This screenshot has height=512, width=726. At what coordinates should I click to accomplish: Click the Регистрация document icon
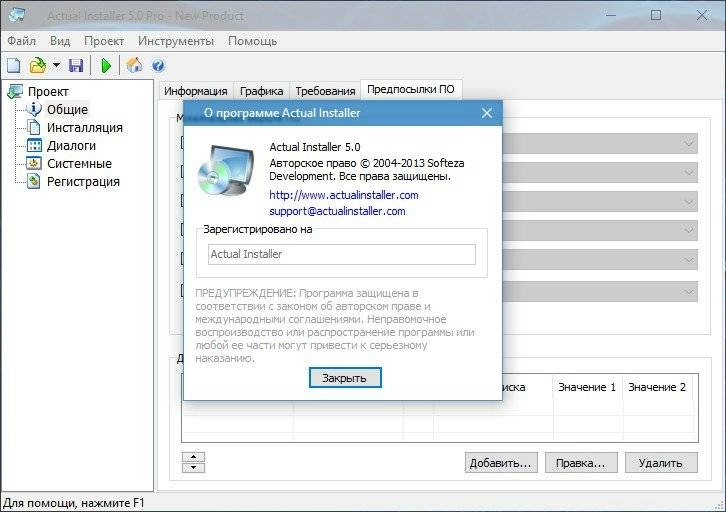tap(34, 181)
